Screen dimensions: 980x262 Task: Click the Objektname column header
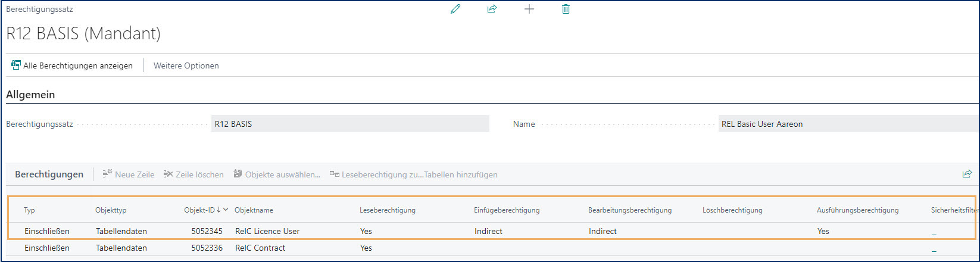(x=254, y=210)
